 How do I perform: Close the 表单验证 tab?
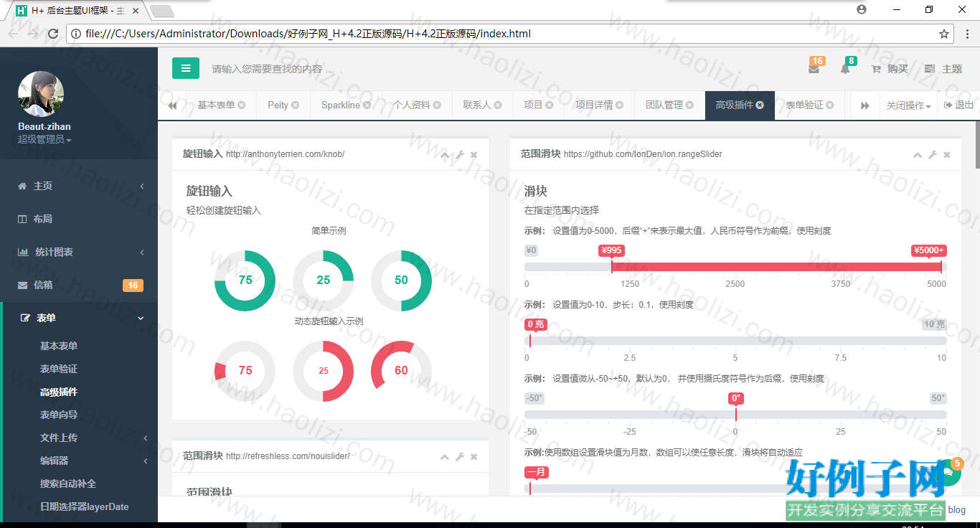pos(830,105)
